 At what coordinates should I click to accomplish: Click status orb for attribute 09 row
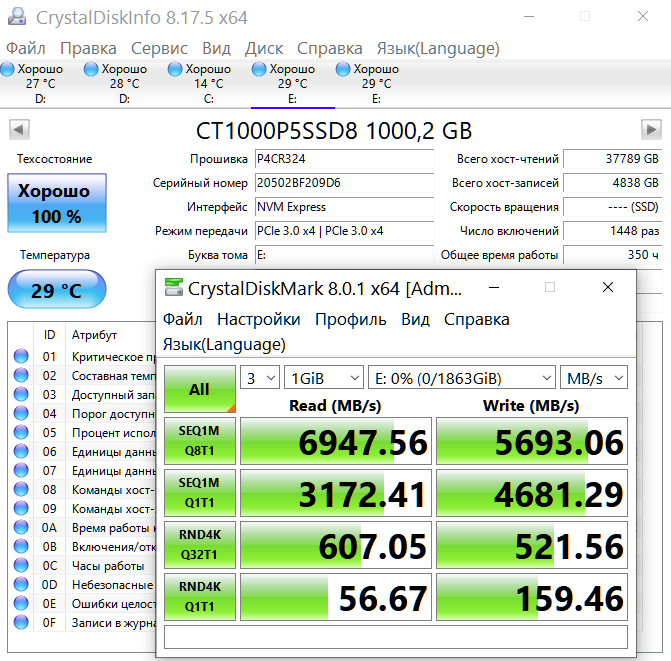point(21,508)
